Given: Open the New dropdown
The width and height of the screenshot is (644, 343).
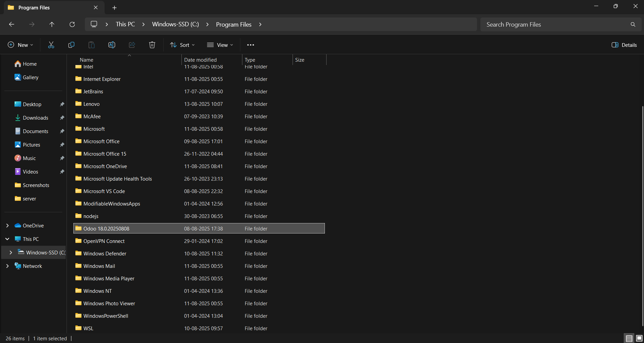Looking at the screenshot, I should pyautogui.click(x=20, y=45).
